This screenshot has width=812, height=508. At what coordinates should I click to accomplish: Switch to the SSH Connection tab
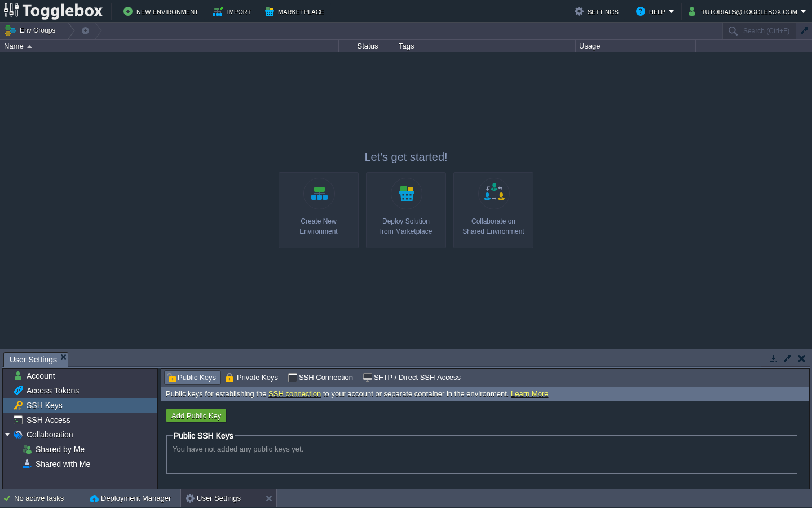click(321, 378)
